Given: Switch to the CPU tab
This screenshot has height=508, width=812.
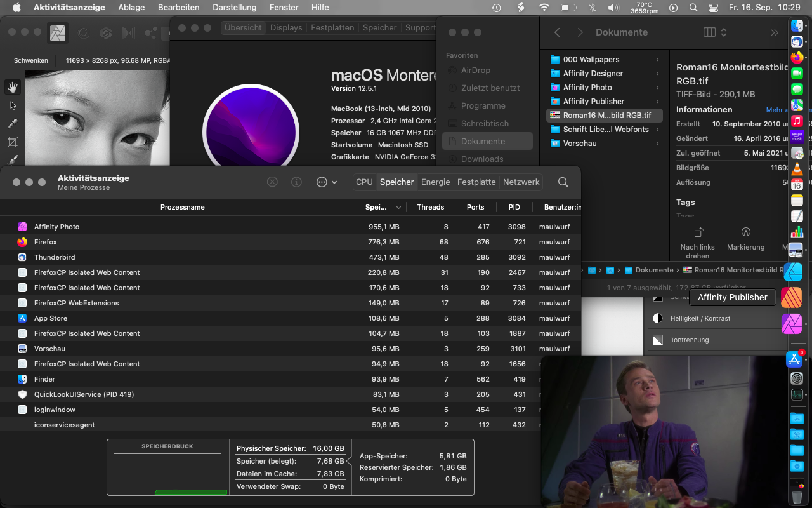Looking at the screenshot, I should 364,182.
